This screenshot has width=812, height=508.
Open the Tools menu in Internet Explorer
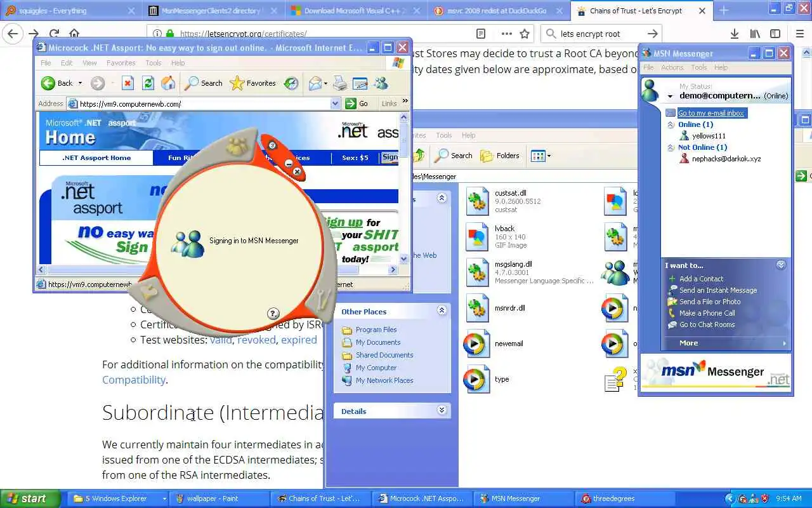[154, 63]
